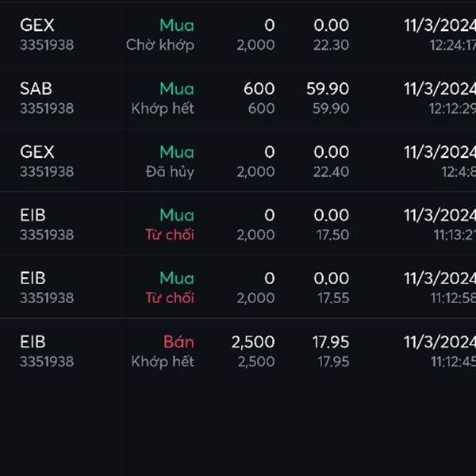Select the SAB buy order row
Image resolution: width=476 pixels, height=476 pixels.
tap(238, 98)
